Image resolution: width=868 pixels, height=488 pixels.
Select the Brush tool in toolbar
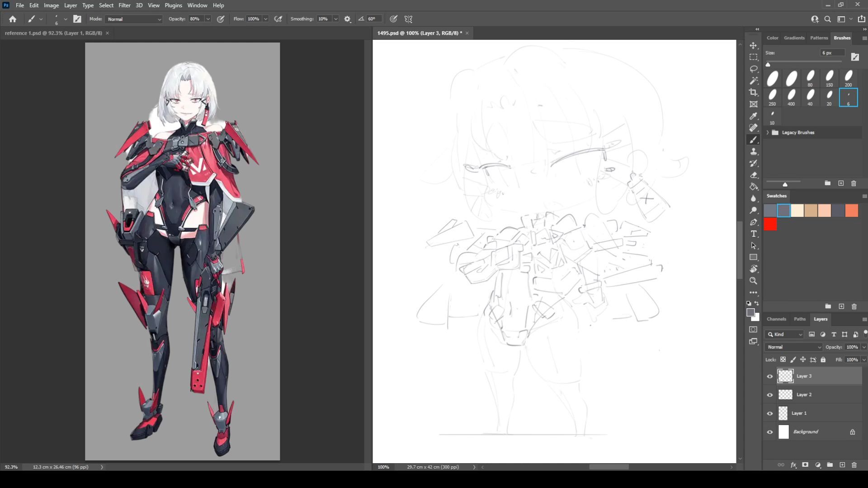click(753, 140)
